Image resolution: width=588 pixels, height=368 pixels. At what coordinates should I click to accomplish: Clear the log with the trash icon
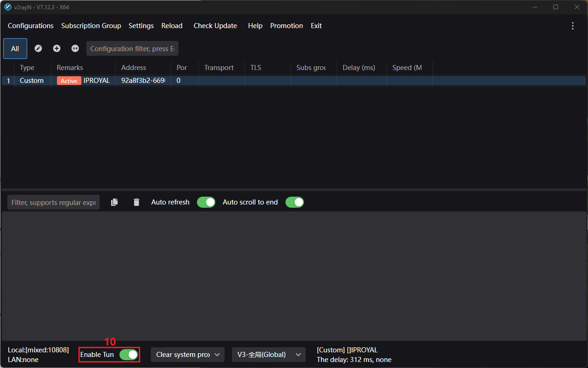click(x=136, y=202)
